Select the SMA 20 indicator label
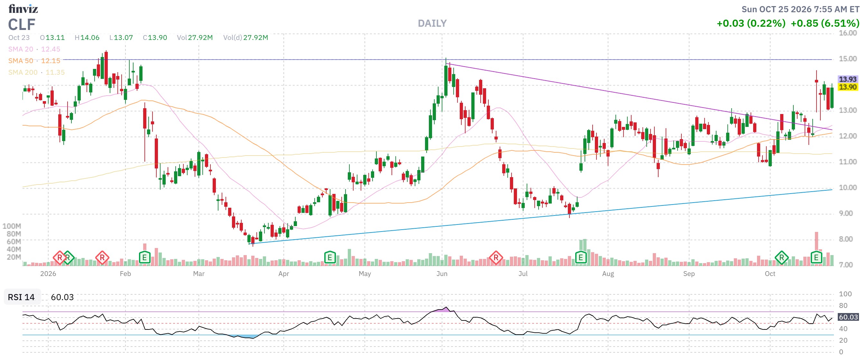The width and height of the screenshot is (868, 362). pyautogui.click(x=34, y=49)
